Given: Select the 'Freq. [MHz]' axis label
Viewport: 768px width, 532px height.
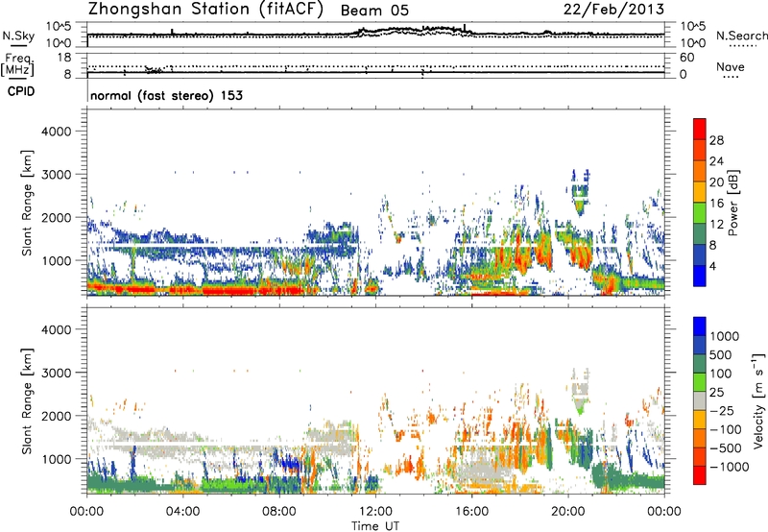Looking at the screenshot, I should [x=18, y=64].
